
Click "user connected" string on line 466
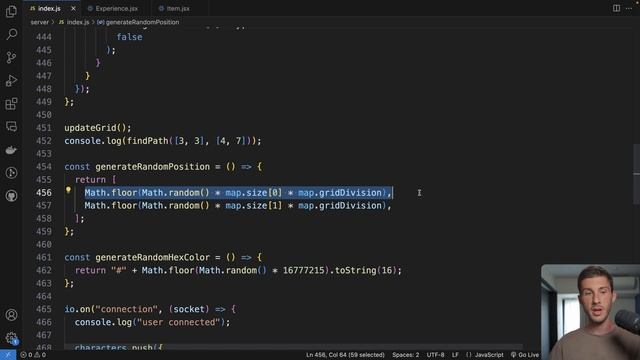[178, 322]
